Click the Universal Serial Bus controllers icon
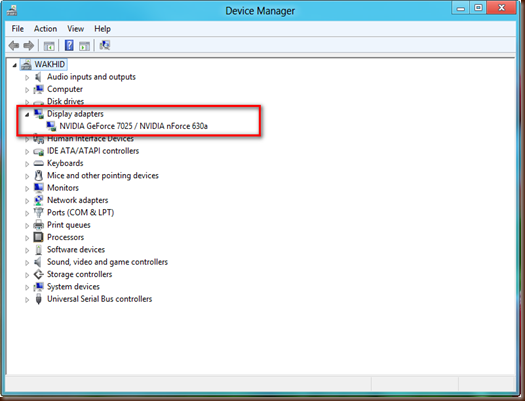 pyautogui.click(x=39, y=299)
